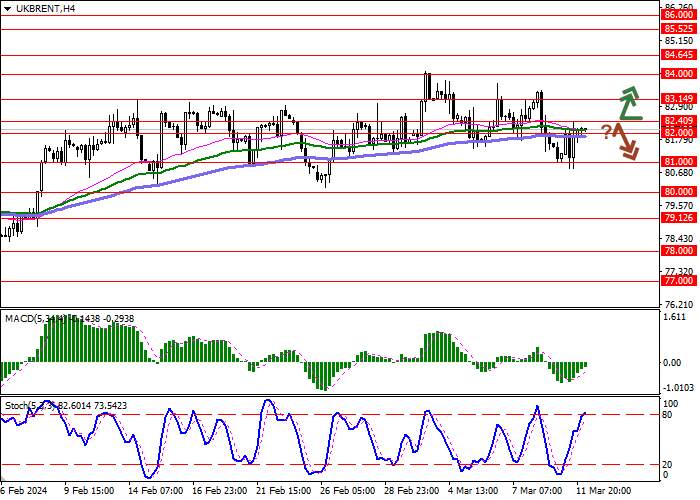Click the 20 level on Stochastic scale
This screenshot has height=500, width=700.
[667, 465]
